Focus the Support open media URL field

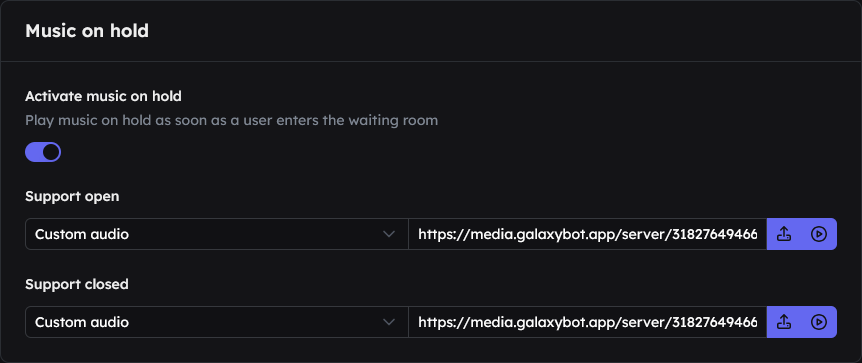coord(588,234)
